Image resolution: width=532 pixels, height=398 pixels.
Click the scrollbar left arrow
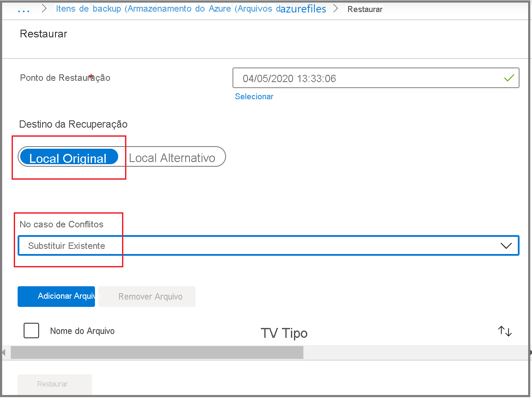click(4, 352)
